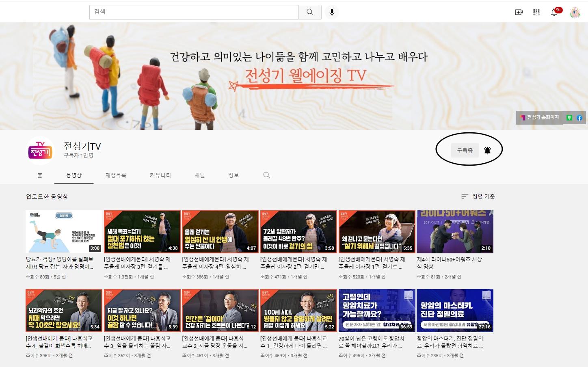Open title 항암의 마스터키, 진단 정밀의료
Screen dimensions: 588x367
coord(450,342)
